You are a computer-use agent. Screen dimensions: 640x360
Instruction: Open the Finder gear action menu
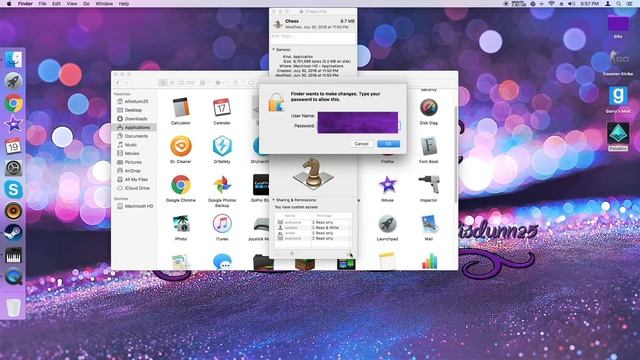(220, 83)
